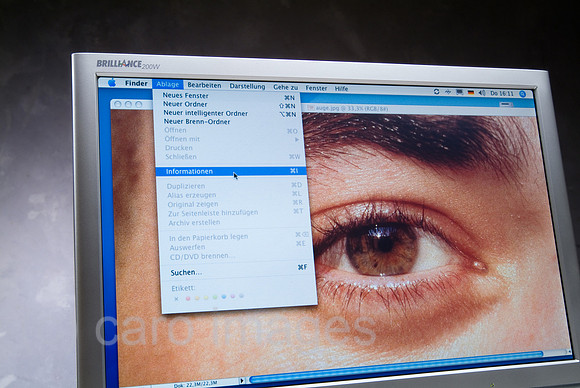Open the Finder menu
Screen dimensions: 580x388
pos(136,83)
